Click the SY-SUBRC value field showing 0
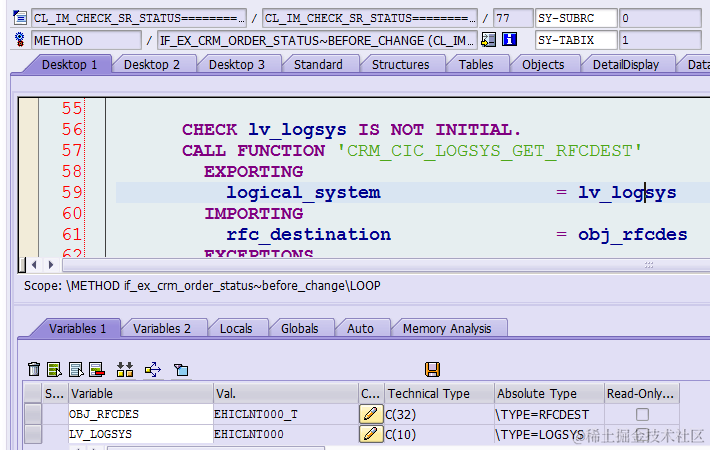 coord(660,18)
